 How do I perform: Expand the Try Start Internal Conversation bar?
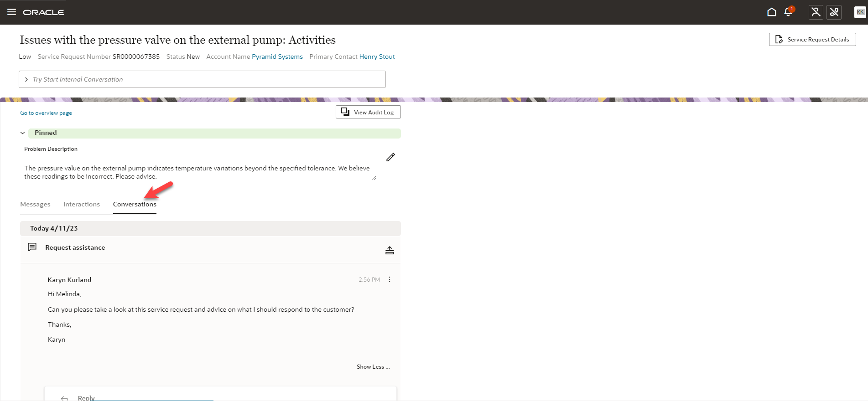coord(26,79)
